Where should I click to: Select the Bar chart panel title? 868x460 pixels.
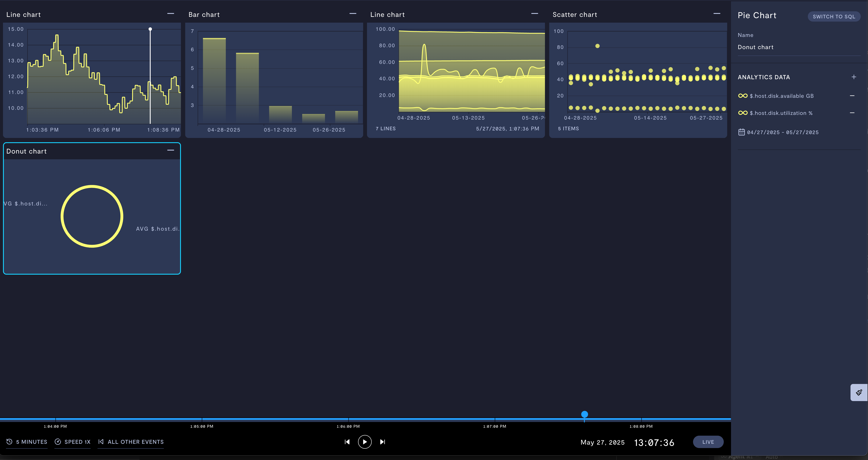point(204,15)
